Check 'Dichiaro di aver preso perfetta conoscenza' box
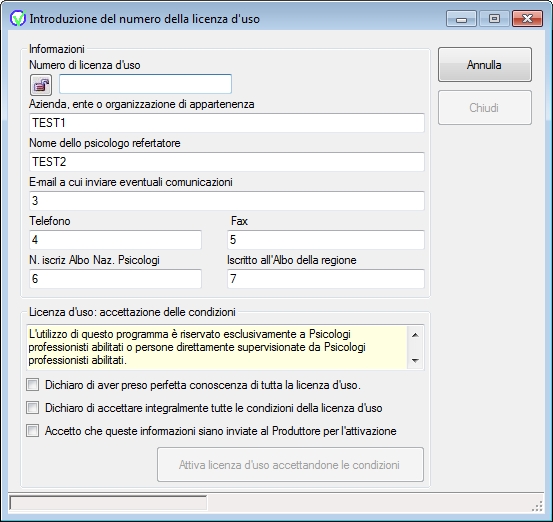The width and height of the screenshot is (553, 522). (32, 385)
